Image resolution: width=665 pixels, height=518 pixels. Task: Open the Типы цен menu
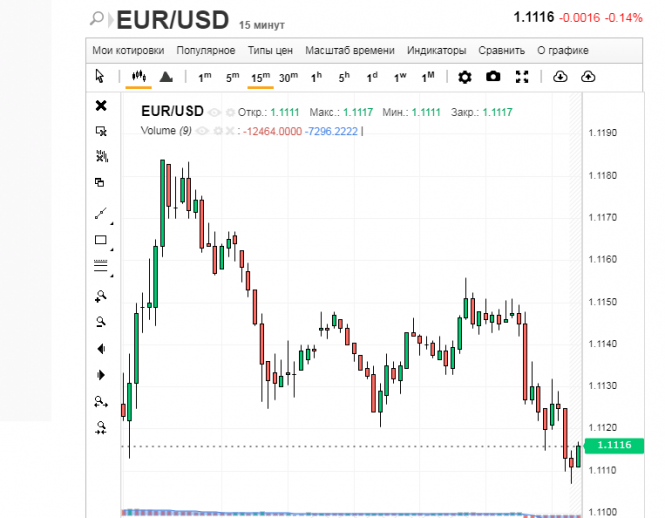270,50
